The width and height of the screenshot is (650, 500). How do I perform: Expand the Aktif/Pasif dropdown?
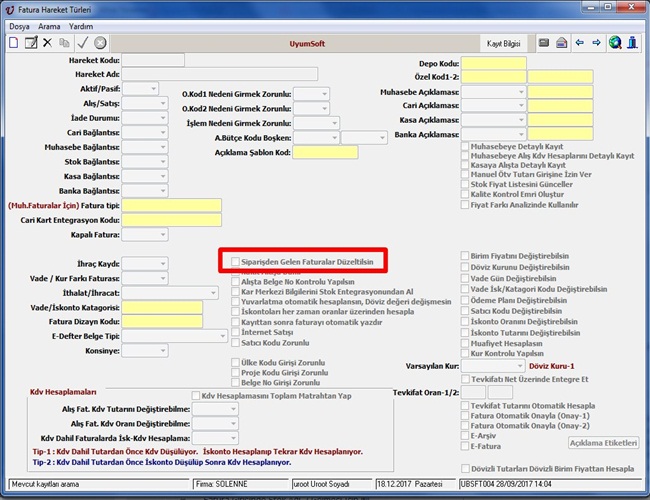(153, 89)
